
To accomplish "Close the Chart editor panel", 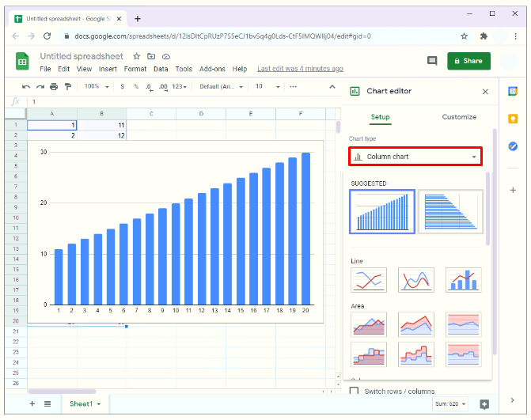I will coord(485,92).
